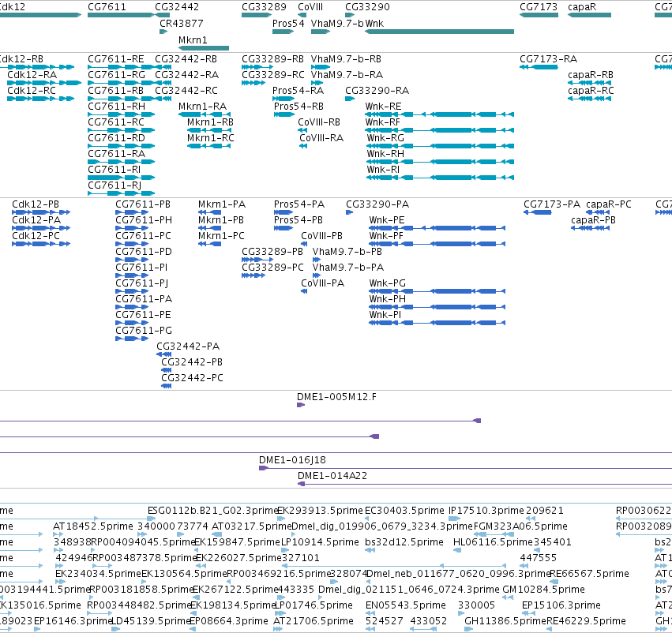This screenshot has height=633, width=672.
Task: Select the CG33290-RA transcript label
Action: [x=377, y=91]
